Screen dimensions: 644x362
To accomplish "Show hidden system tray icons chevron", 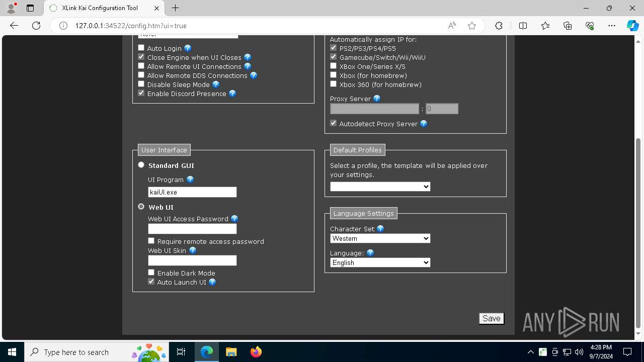I will (531, 352).
